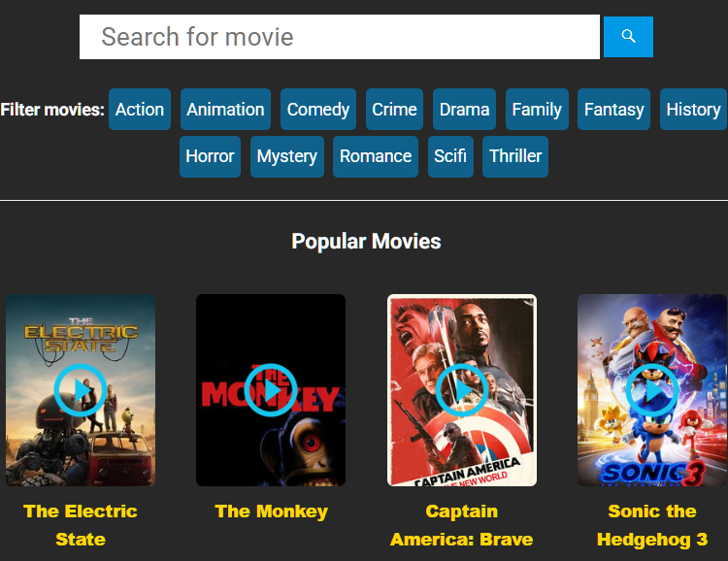Image resolution: width=728 pixels, height=561 pixels.
Task: Focus the Search for movie field
Action: [x=340, y=37]
